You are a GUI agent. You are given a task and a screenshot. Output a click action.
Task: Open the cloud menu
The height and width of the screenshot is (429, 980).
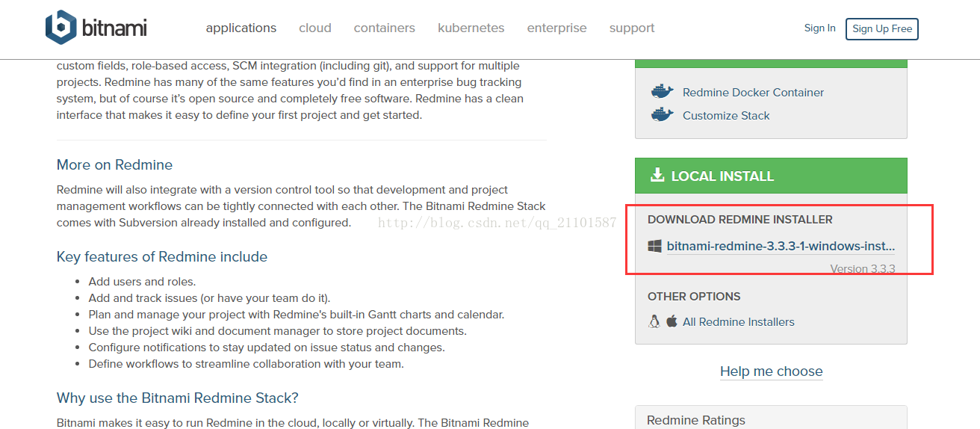[x=315, y=28]
